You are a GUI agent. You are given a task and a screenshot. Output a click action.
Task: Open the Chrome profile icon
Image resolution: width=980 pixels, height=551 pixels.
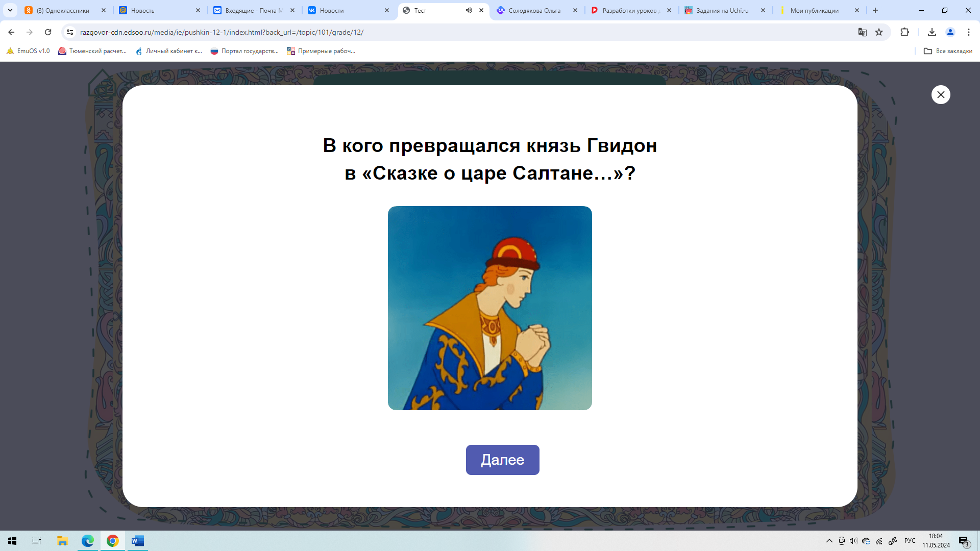click(950, 32)
